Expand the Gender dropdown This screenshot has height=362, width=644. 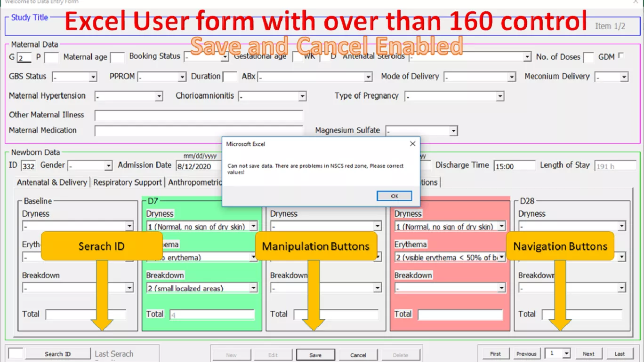click(x=108, y=166)
